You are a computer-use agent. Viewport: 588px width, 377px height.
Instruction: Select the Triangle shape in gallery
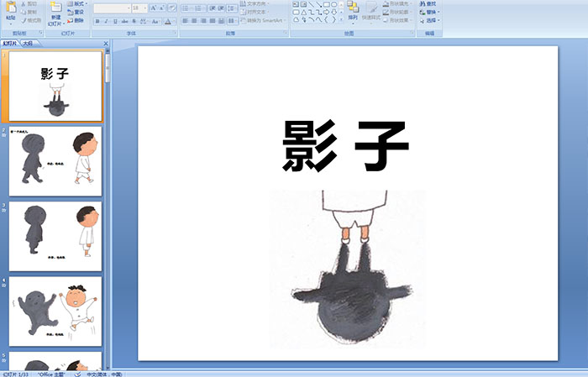click(x=303, y=13)
